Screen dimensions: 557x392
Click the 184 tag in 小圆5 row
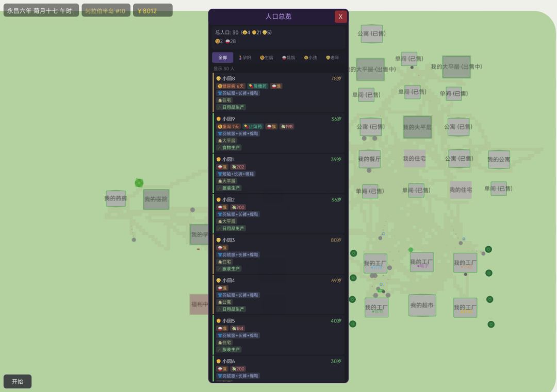(x=238, y=329)
